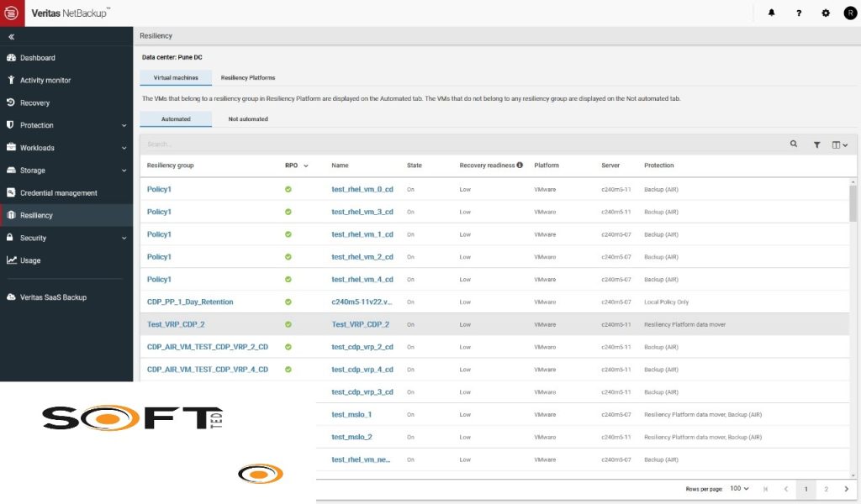Viewport: 861px width, 504px height.
Task: Sort by the RPO column arrow
Action: point(306,165)
